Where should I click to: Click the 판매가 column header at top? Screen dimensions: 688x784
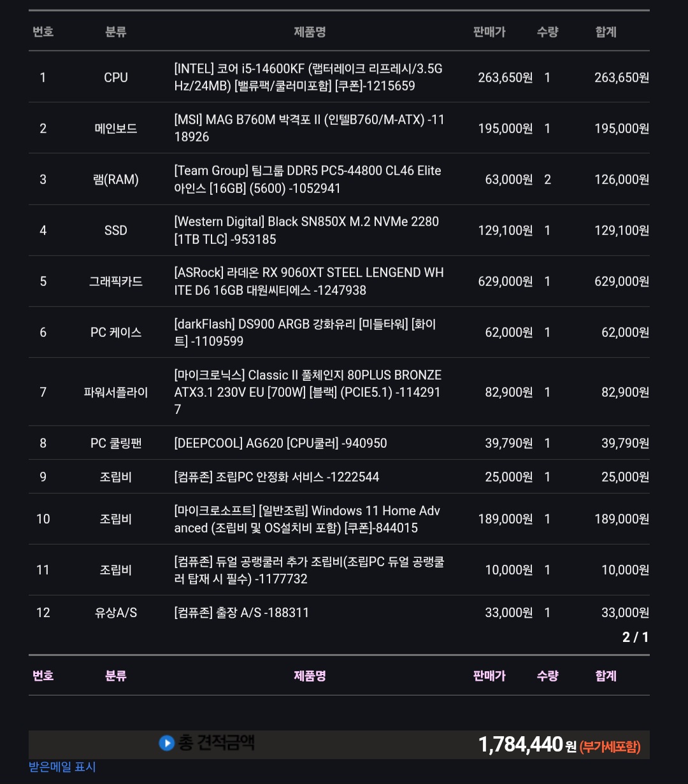coord(489,32)
